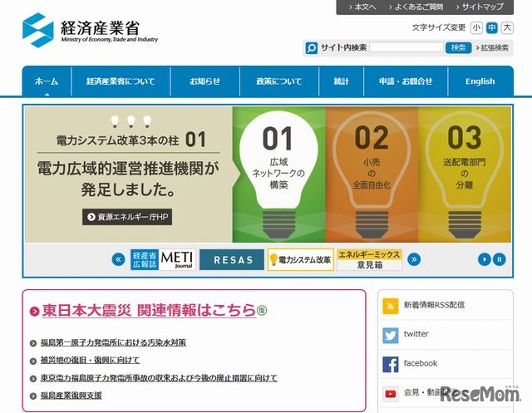Open 被災地の復旧・復興に向けて link
The image size is (532, 413).
pyautogui.click(x=90, y=360)
